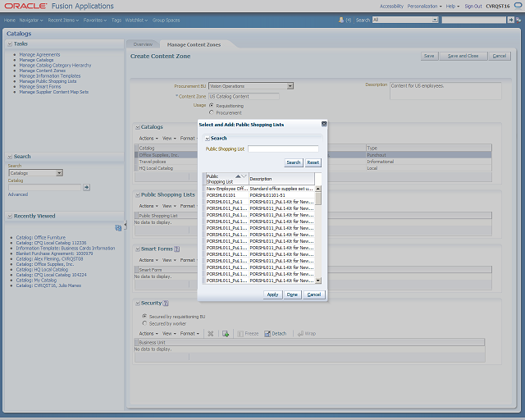Click the dialog list scroll-up arrow
The width and height of the screenshot is (525, 420).
tap(318, 189)
